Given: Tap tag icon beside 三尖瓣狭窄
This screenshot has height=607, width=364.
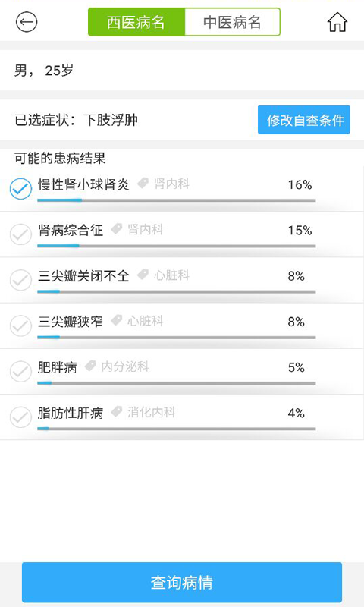Looking at the screenshot, I should tap(117, 319).
